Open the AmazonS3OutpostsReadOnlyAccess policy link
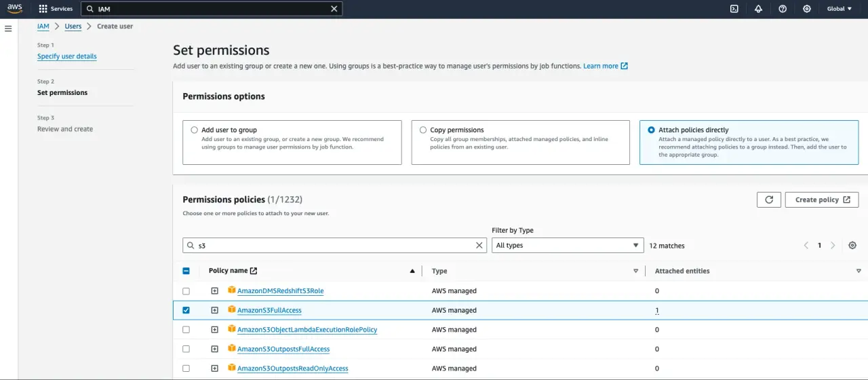This screenshot has width=868, height=380. [293, 368]
